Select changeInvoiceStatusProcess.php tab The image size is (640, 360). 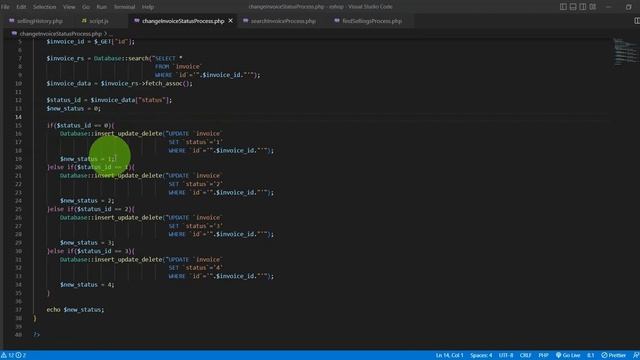[x=183, y=21]
